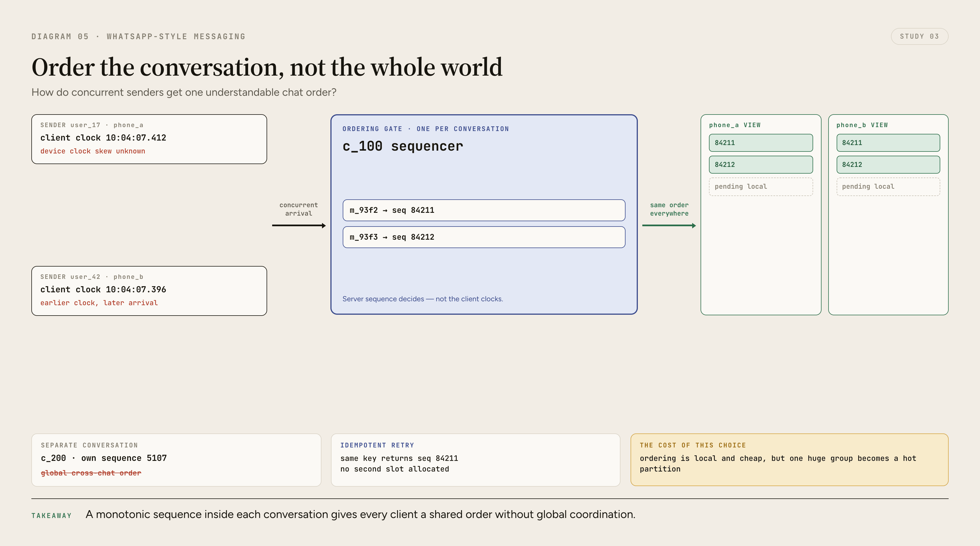
Task: Click DIAGRAM 05 · WHATSAPP-STYLE MESSAGING header
Action: pos(139,36)
